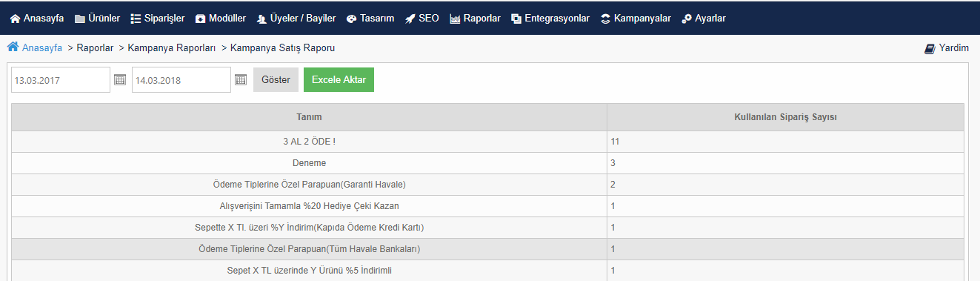Click the Siparişler list icon
This screenshot has height=281, width=980.
[136, 19]
